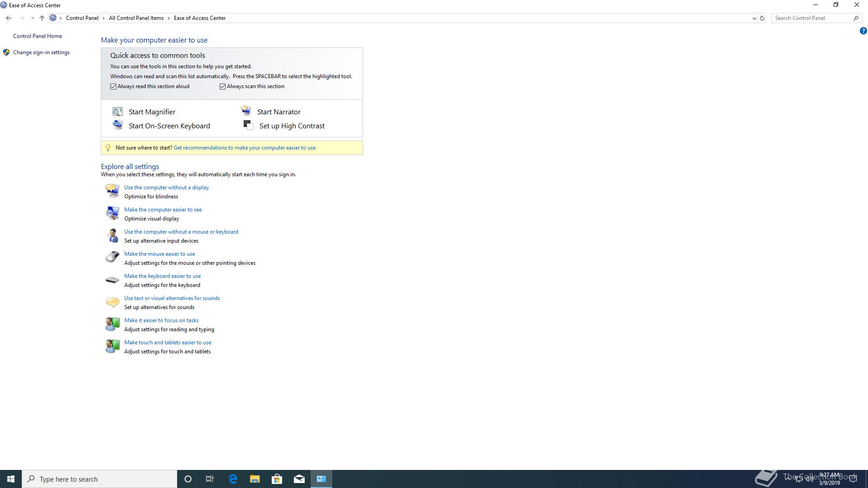Click the keyboard icon for keyboard settings
868x488 pixels.
pyautogui.click(x=112, y=280)
